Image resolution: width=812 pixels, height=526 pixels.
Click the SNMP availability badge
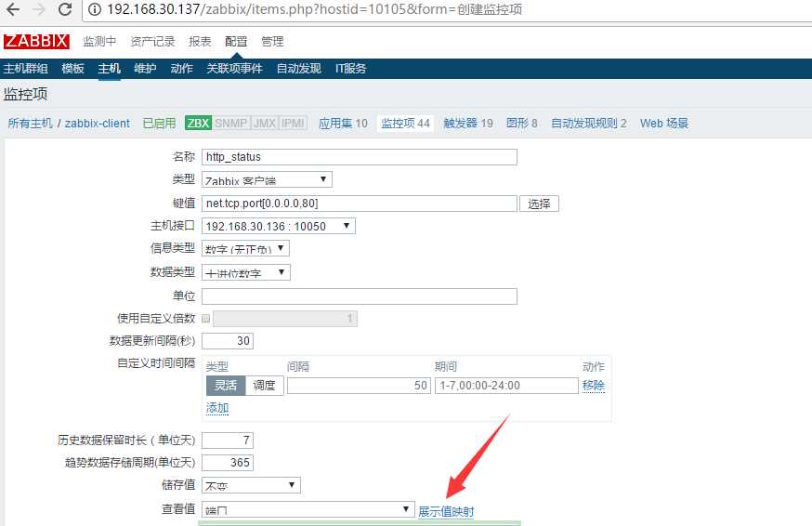[x=231, y=123]
